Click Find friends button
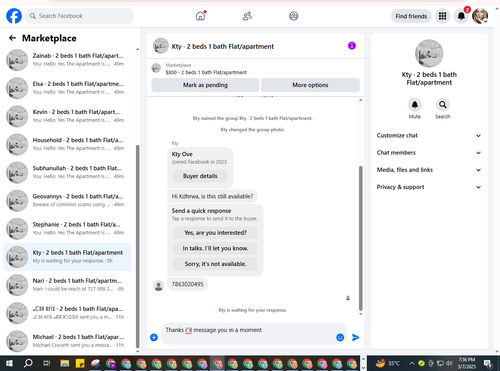This screenshot has width=500, height=371. pyautogui.click(x=411, y=16)
